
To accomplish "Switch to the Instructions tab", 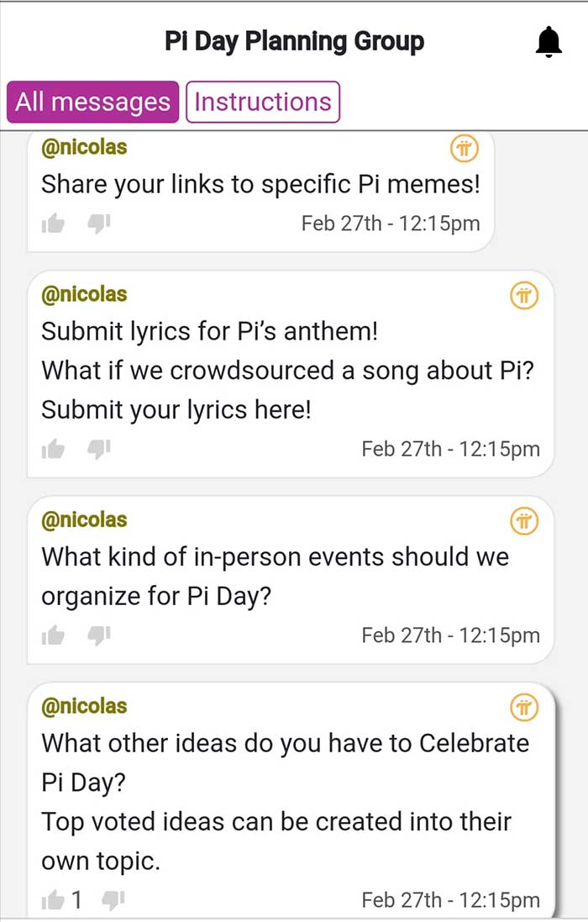I will 263,102.
